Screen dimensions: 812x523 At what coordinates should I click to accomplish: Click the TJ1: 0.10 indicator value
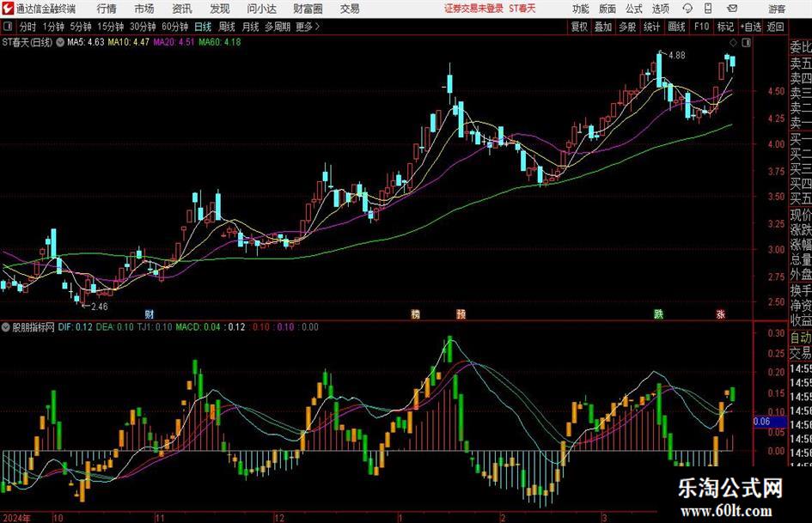coord(155,327)
